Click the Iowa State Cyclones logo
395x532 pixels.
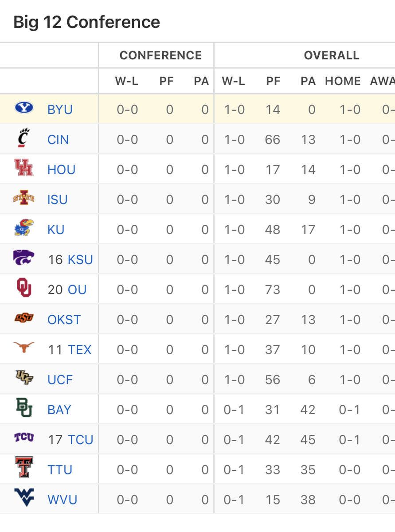24,199
